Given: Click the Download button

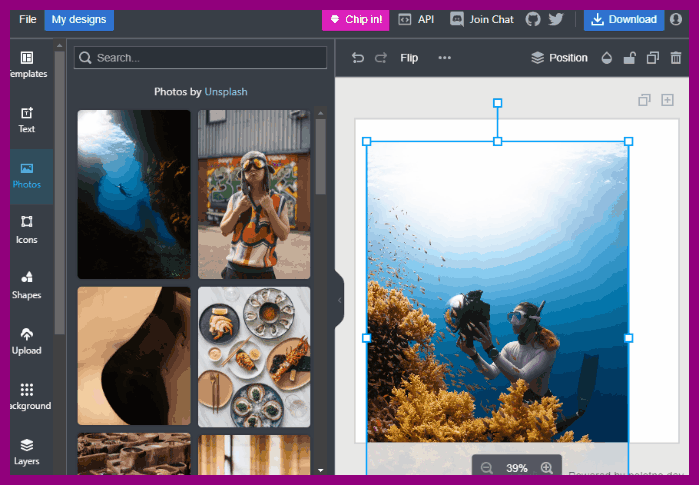Looking at the screenshot, I should (624, 20).
